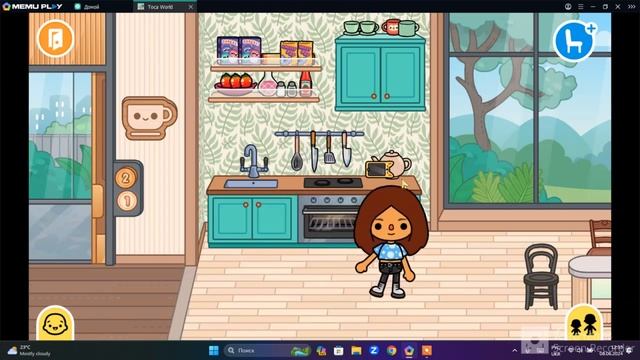Screen dimensions: 640x360
Task: Open the teal upper wall cabinet
Action: 380,74
